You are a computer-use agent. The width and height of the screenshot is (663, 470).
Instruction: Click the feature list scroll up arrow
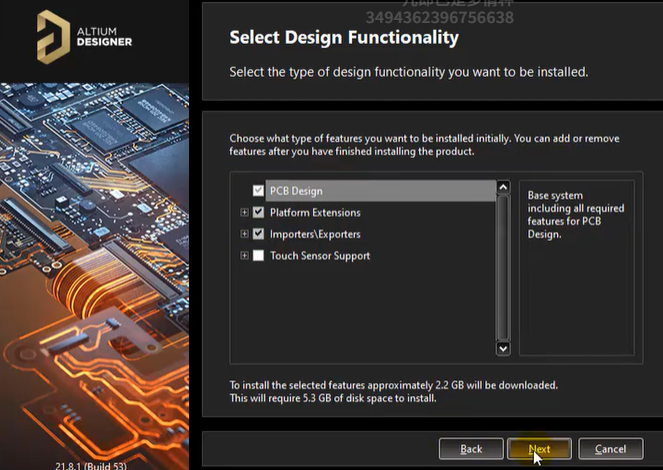[x=503, y=187]
